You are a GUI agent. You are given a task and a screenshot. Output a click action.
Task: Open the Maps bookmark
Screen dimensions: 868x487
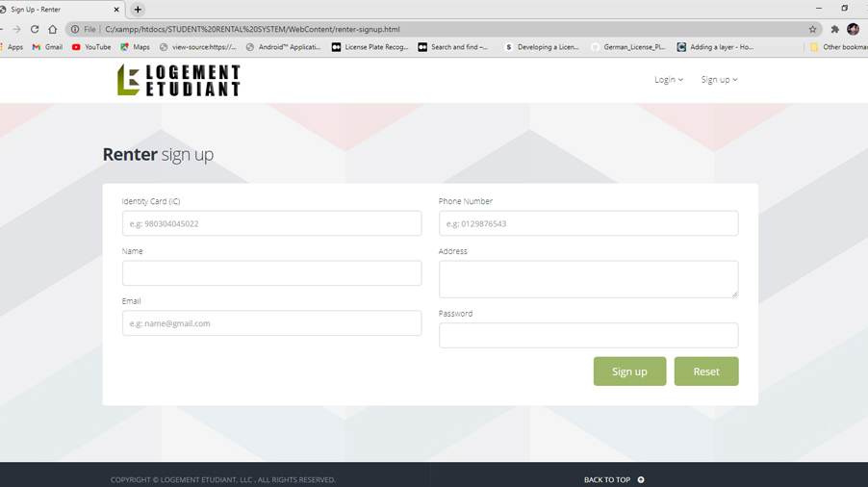[135, 46]
